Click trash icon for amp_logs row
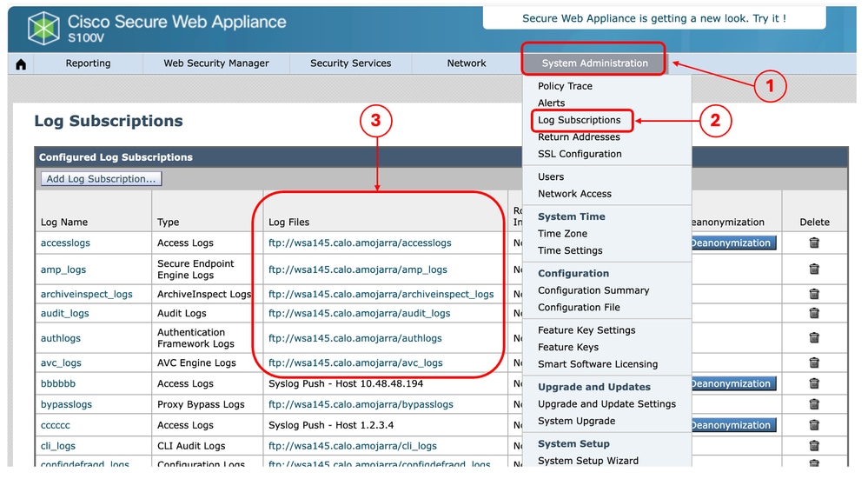 click(814, 269)
